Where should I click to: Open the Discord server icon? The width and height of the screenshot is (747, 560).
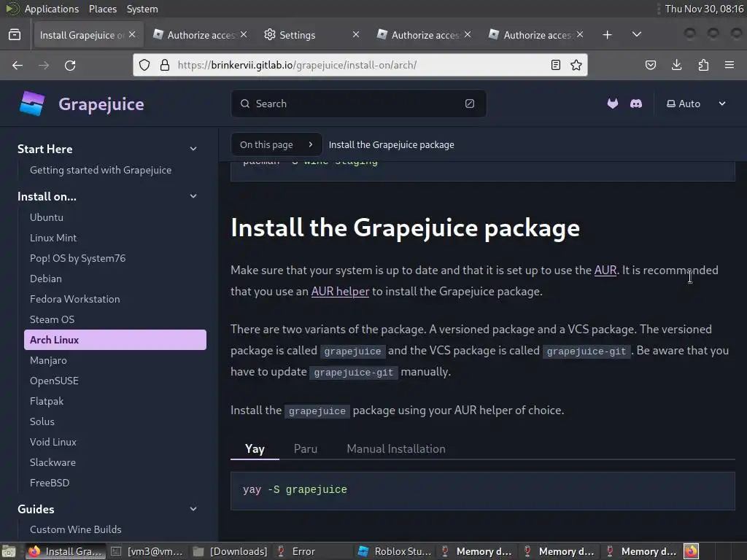(x=636, y=104)
